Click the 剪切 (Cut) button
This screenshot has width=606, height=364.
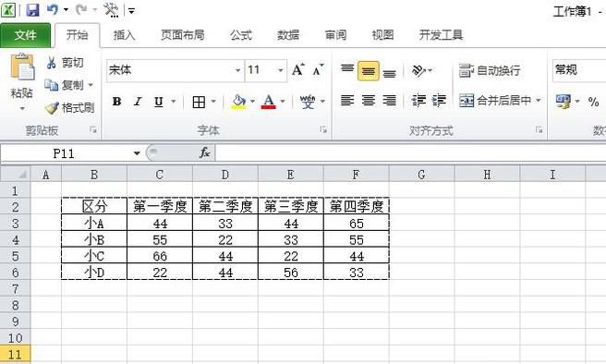pos(65,63)
